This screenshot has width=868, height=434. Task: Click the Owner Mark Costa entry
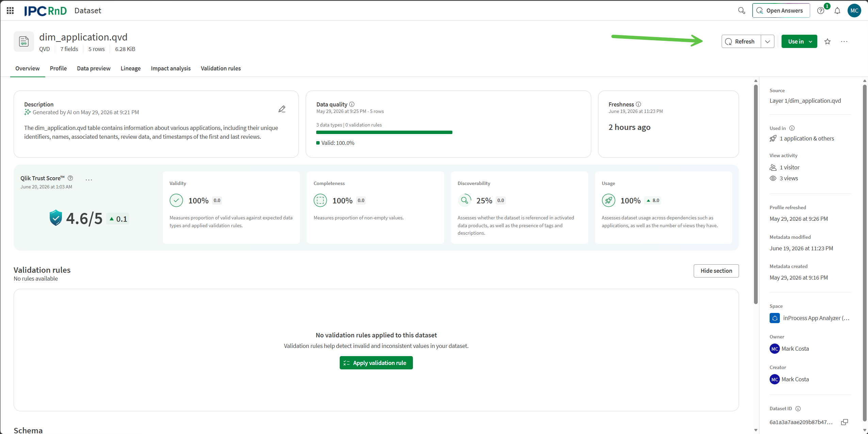789,349
